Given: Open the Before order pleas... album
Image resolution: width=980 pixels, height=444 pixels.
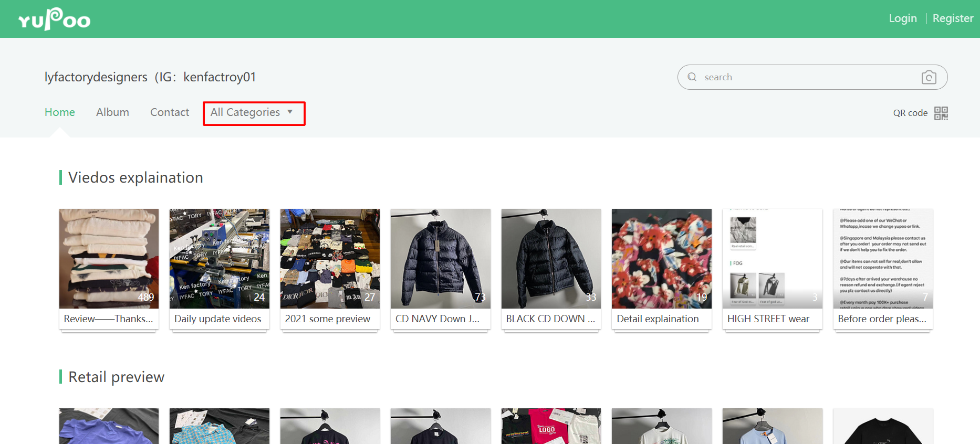Looking at the screenshot, I should click(883, 269).
